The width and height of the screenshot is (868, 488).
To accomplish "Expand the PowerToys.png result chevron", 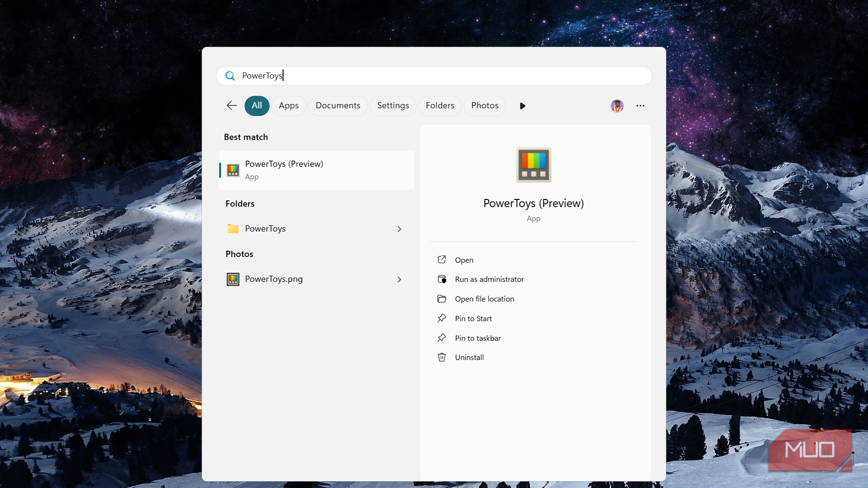I will coord(399,279).
